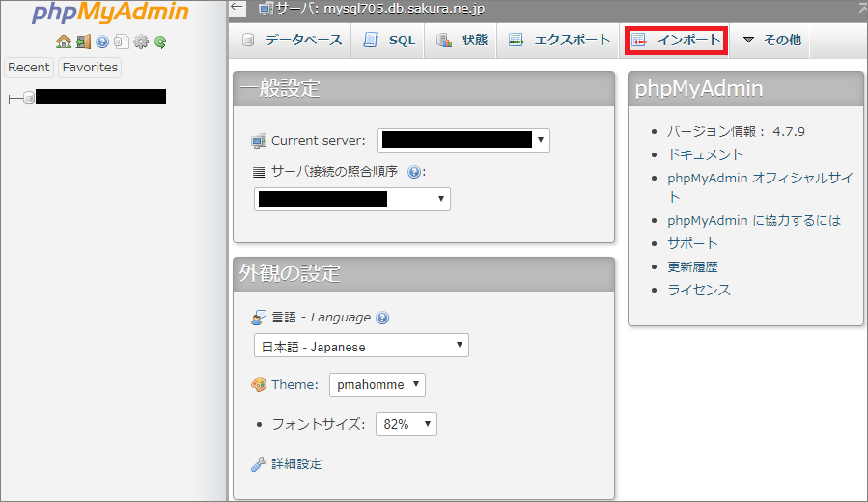Click the log out door icon
868x502 pixels.
coord(83,42)
